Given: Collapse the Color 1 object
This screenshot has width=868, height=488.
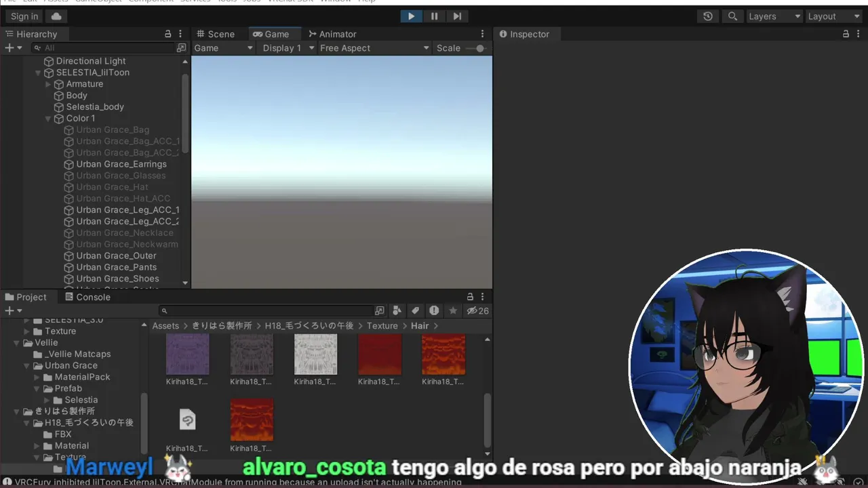Looking at the screenshot, I should coord(48,119).
